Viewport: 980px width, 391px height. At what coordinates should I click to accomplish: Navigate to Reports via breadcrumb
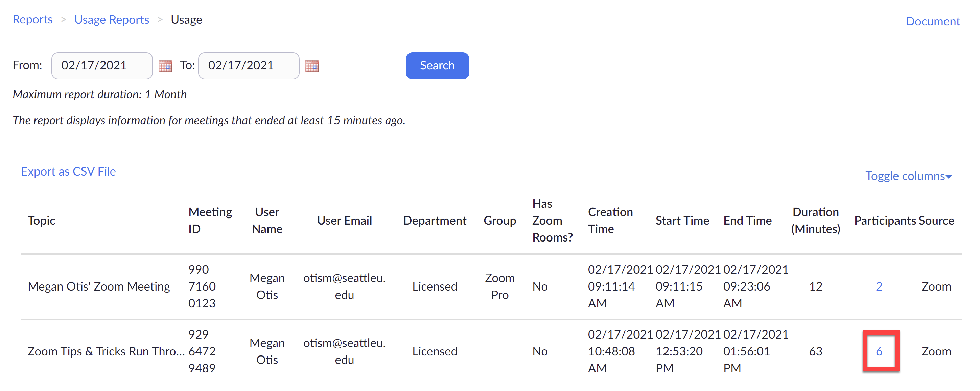32,19
